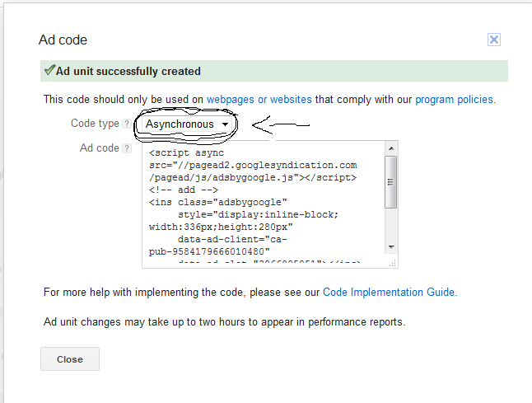The height and width of the screenshot is (403, 532).
Task: Click the '<ins class="adsbygoogle"' code line
Action: [x=217, y=203]
